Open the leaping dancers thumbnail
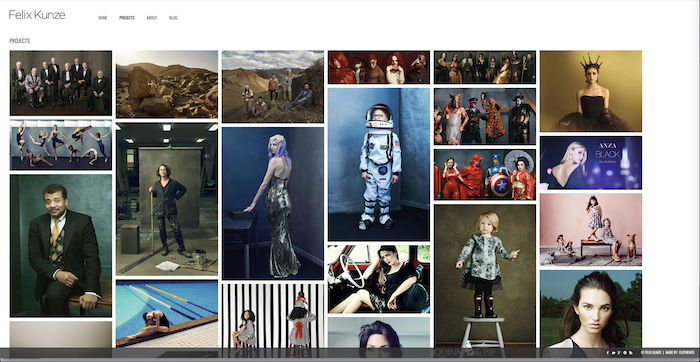Viewport: 700px width, 362px height. 61,145
